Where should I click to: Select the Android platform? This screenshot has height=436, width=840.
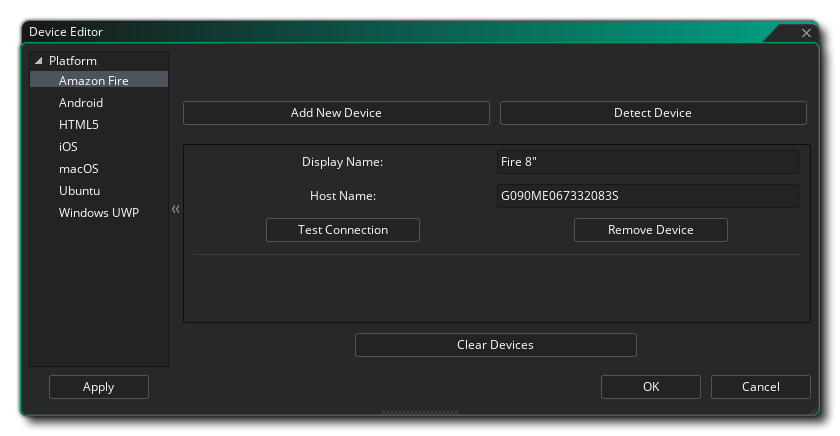tap(81, 103)
